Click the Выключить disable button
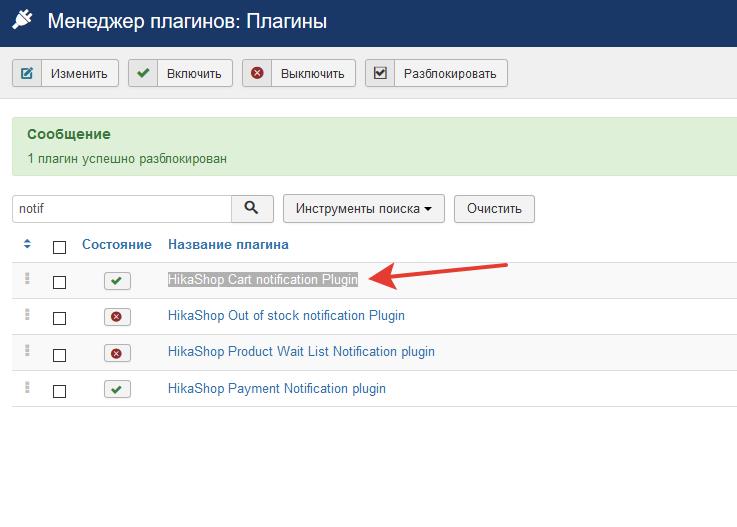 click(x=299, y=73)
